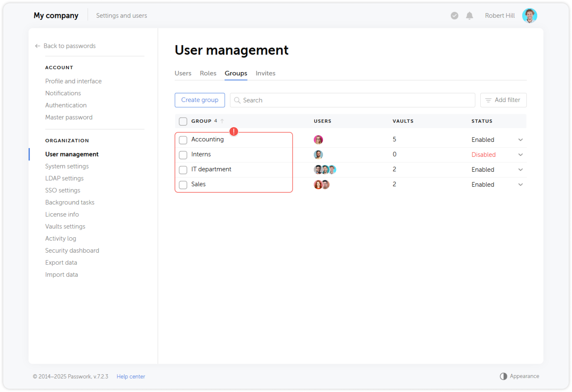Check the Accounting group checkbox
Viewport: 572px width, 392px height.
[x=183, y=140]
